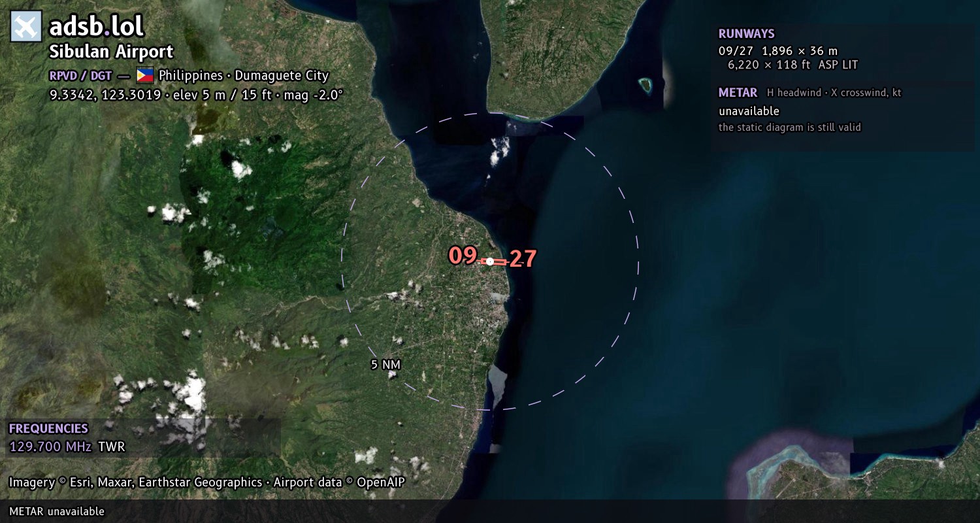This screenshot has height=523, width=980.
Task: Click "METAR unavailable" in the bottom status bar
Action: tap(57, 511)
